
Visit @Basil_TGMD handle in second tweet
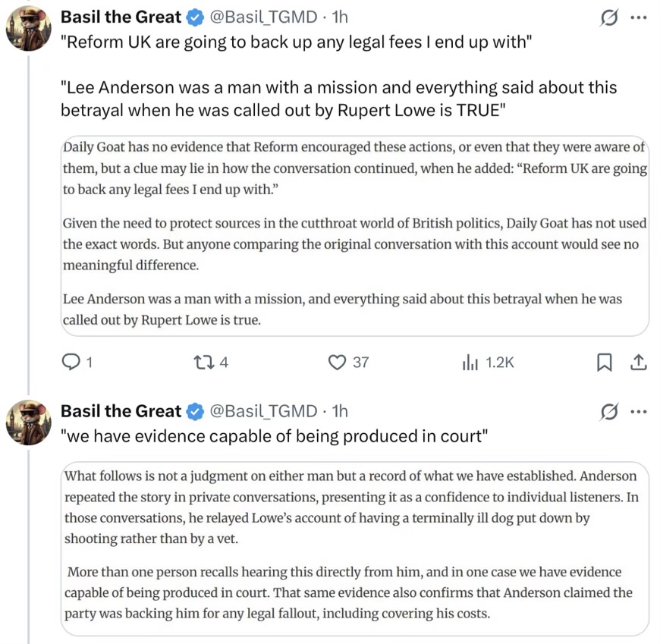pos(263,411)
